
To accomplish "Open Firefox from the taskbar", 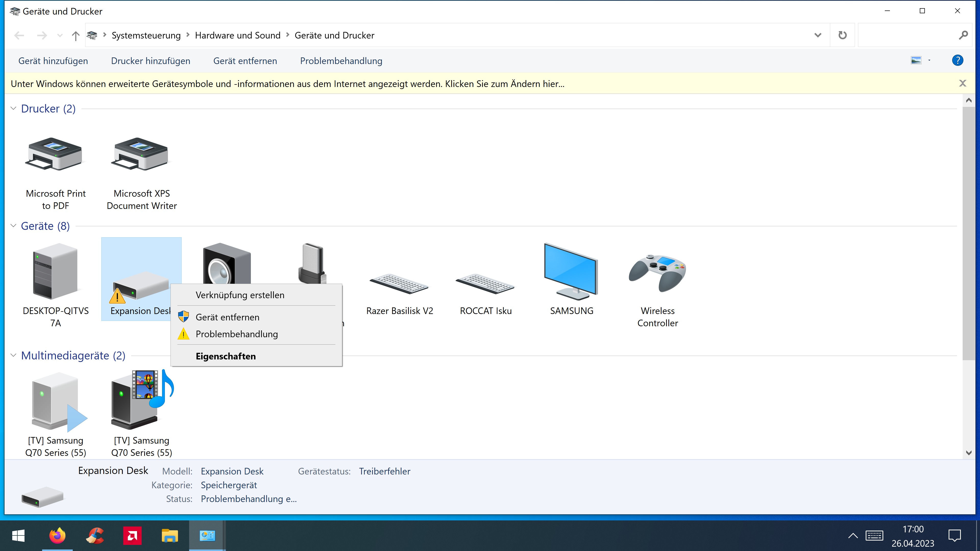I will (57, 535).
